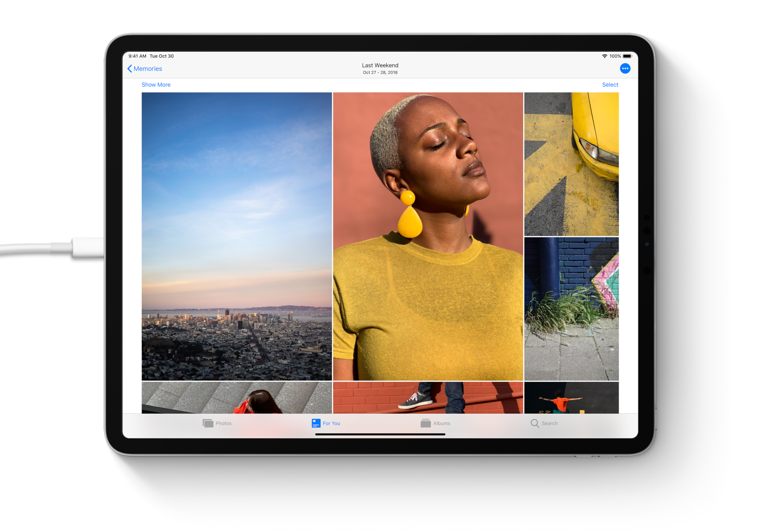Tap the Last Weekend title
761x532 pixels.
click(380, 65)
